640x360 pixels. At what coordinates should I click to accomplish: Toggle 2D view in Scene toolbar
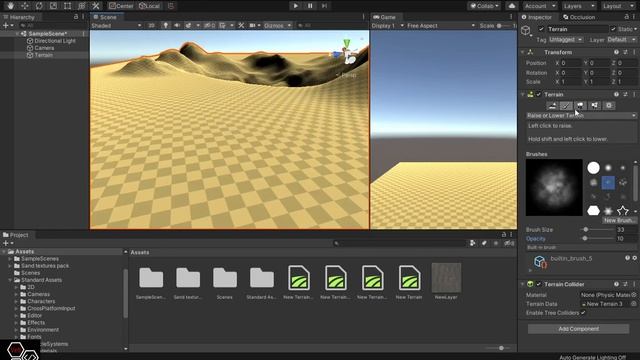[151, 25]
